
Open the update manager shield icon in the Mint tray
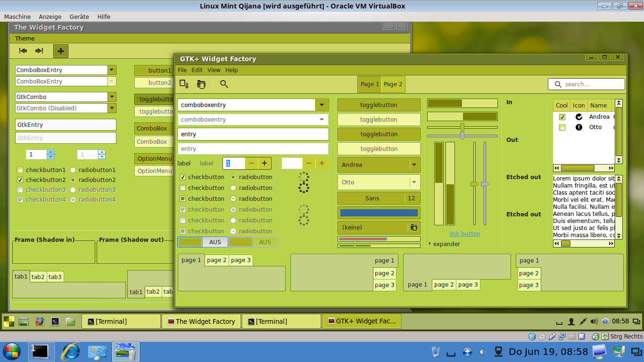pos(605,321)
